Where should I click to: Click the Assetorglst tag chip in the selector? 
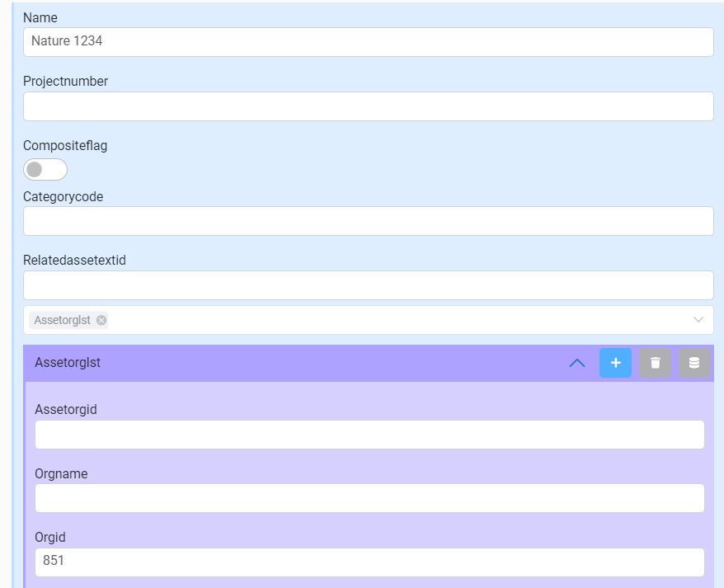coord(62,320)
